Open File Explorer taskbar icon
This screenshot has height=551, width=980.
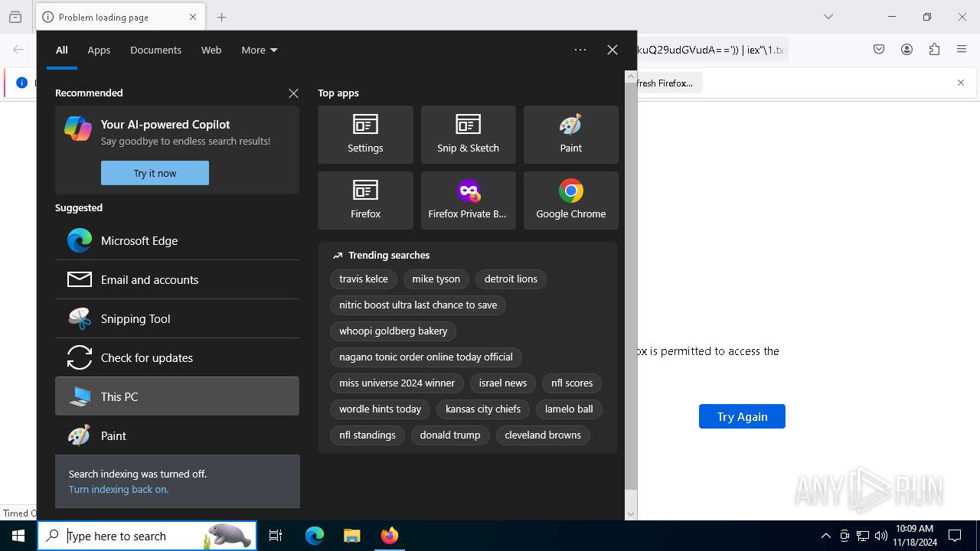(351, 536)
